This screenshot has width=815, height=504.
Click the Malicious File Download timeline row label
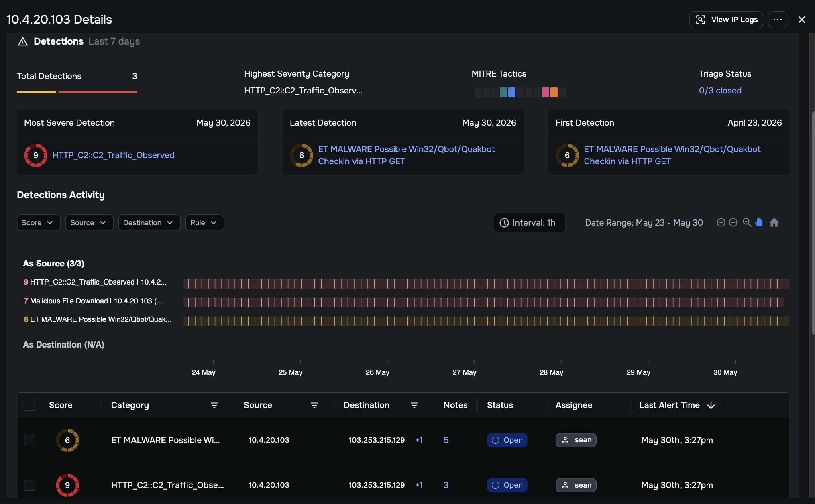point(93,301)
